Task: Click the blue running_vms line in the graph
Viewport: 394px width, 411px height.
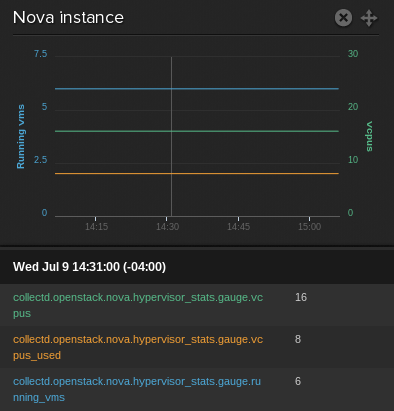Action: click(197, 89)
